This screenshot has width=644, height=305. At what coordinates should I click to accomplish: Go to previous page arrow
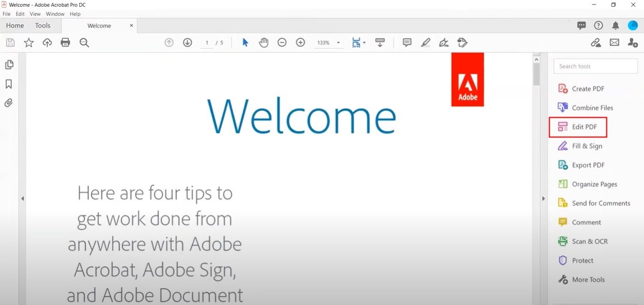coord(169,42)
